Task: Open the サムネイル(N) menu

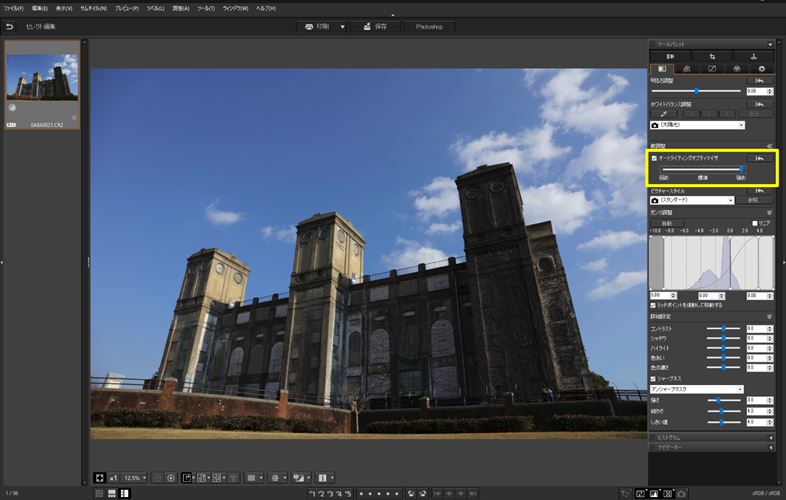Action: [94, 9]
